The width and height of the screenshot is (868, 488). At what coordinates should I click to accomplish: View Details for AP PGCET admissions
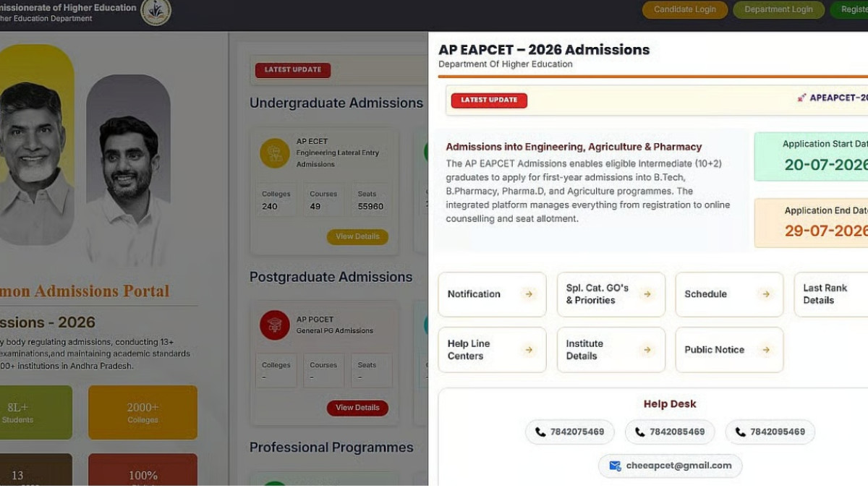click(x=357, y=408)
